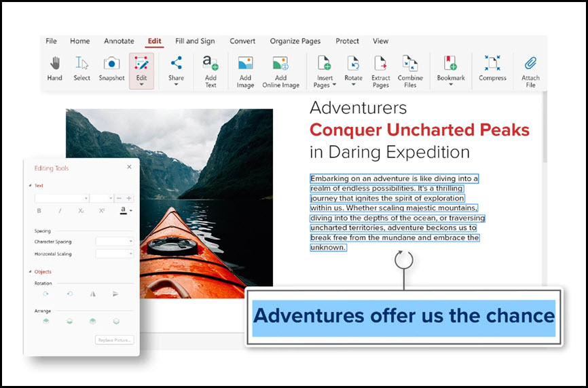Click the vertical scrollbar
Viewport: 588px width, 388px height.
click(x=544, y=128)
